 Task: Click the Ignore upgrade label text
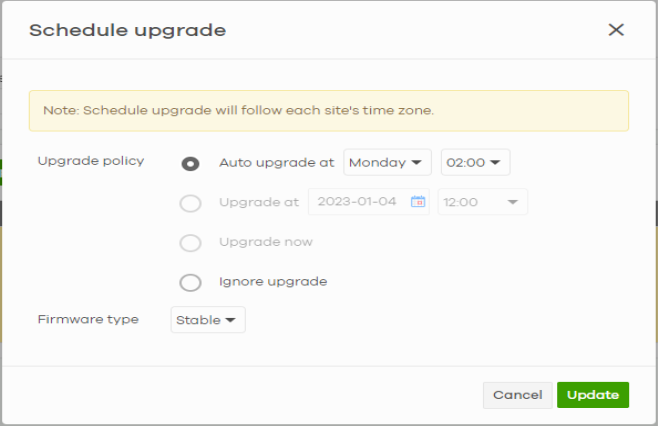coord(273,282)
